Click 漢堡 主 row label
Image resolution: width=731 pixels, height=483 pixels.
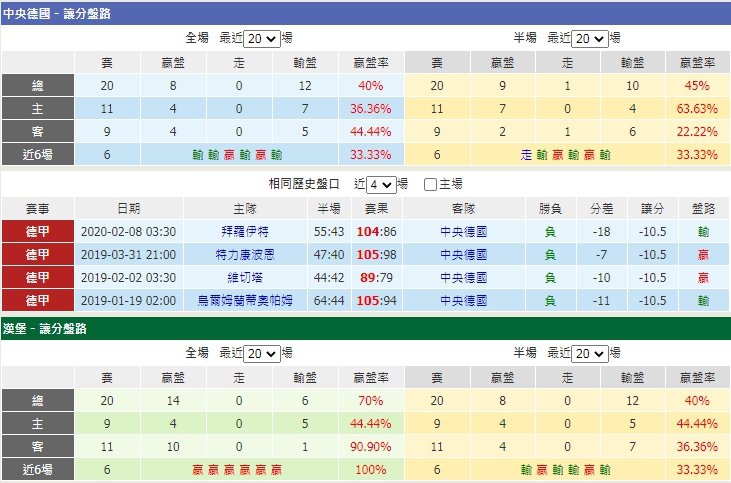pos(38,424)
